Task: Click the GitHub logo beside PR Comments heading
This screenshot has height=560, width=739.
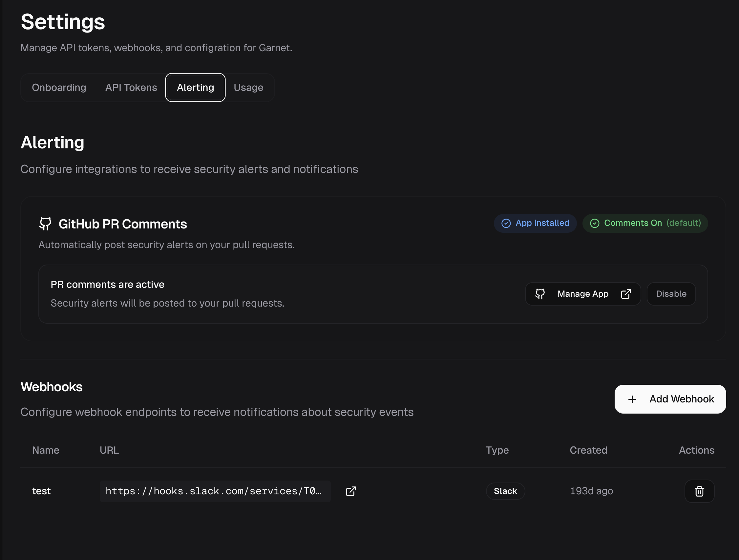Action: click(45, 224)
